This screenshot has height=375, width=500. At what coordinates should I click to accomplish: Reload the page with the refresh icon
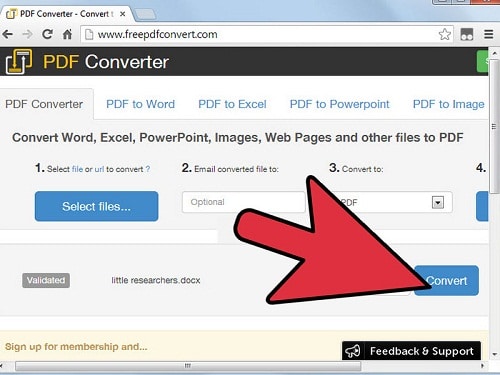click(x=47, y=34)
